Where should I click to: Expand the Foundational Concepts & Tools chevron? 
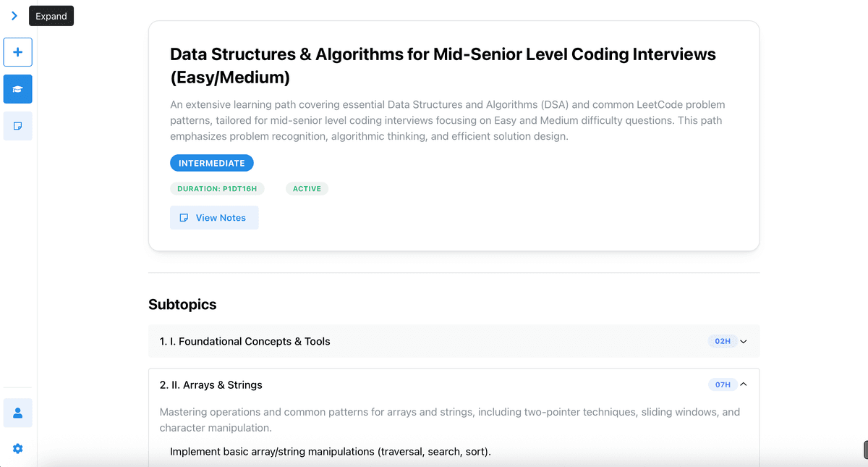click(x=744, y=341)
